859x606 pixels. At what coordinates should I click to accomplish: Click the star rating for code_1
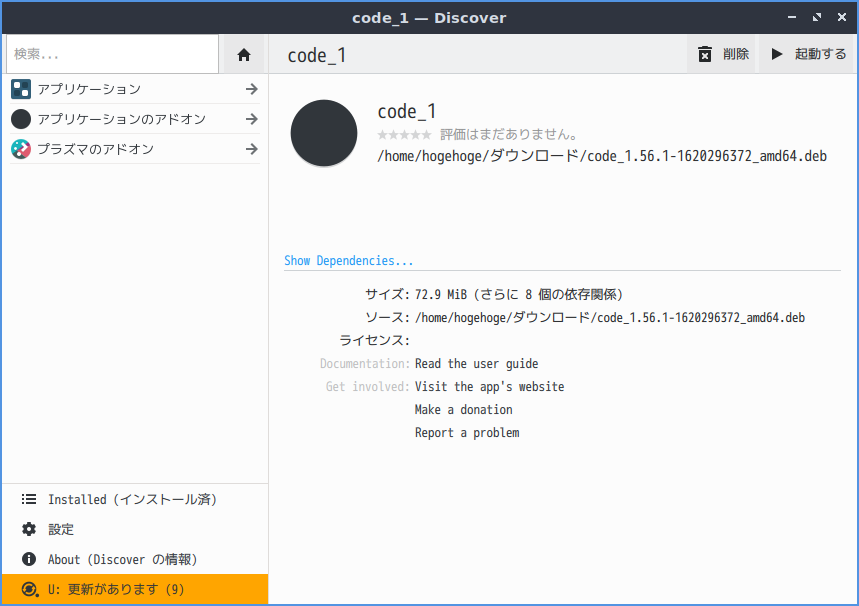[x=404, y=135]
